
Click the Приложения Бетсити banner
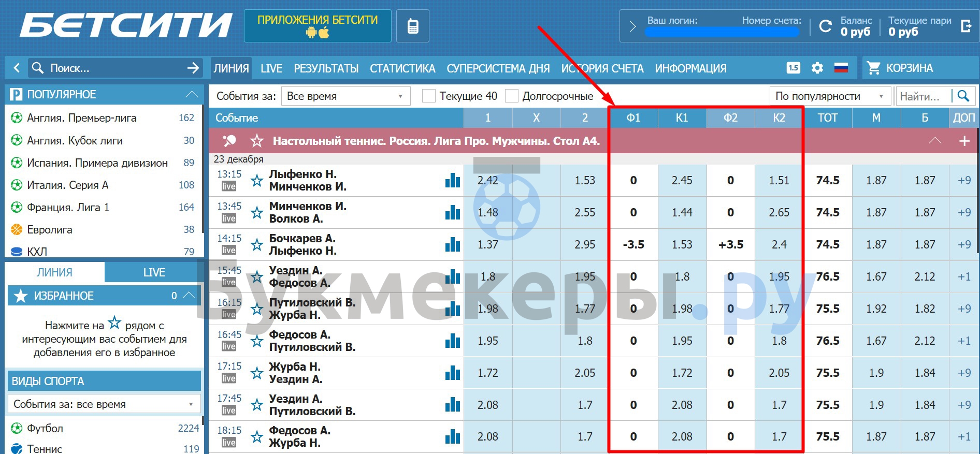(x=318, y=26)
